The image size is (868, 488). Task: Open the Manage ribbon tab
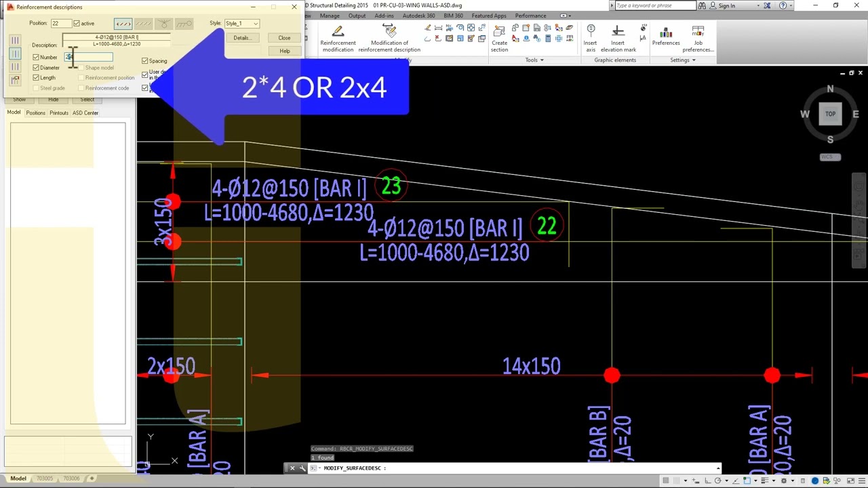pos(330,16)
